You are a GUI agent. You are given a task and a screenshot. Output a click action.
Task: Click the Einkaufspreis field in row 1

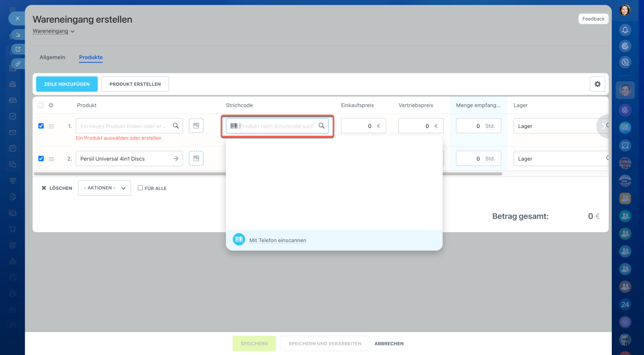click(363, 126)
